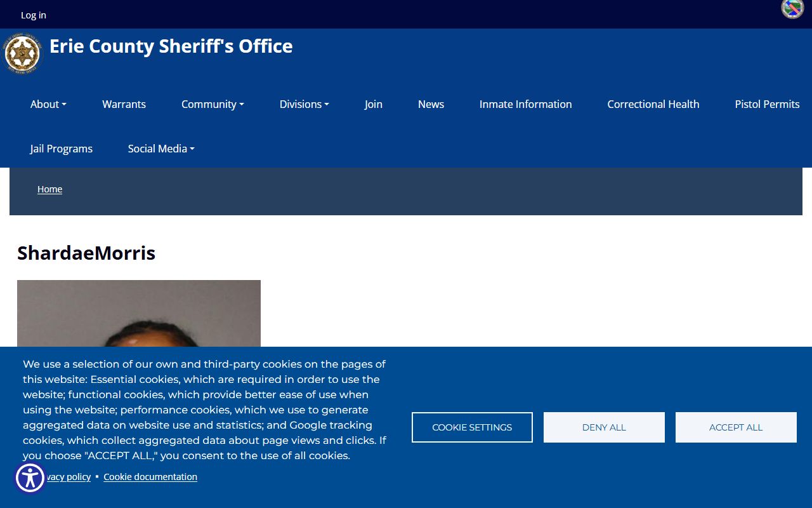Open Cookie Settings
Image resolution: width=812 pixels, height=508 pixels.
(472, 427)
